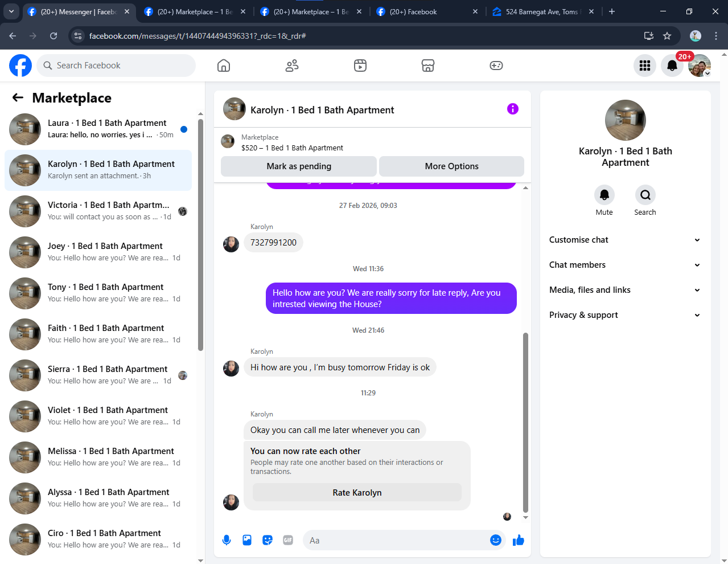Click Rate Karolyn button
Viewport: 728px width, 564px height.
357,493
